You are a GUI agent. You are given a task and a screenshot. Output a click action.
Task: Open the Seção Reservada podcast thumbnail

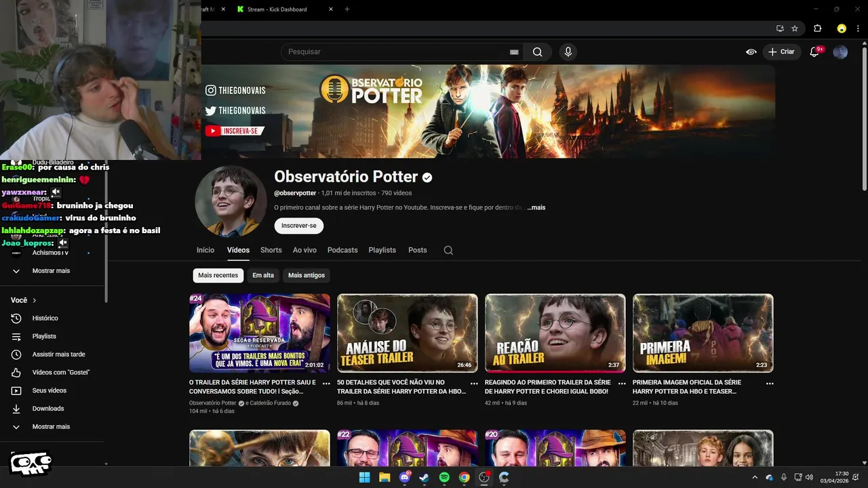pyautogui.click(x=260, y=333)
